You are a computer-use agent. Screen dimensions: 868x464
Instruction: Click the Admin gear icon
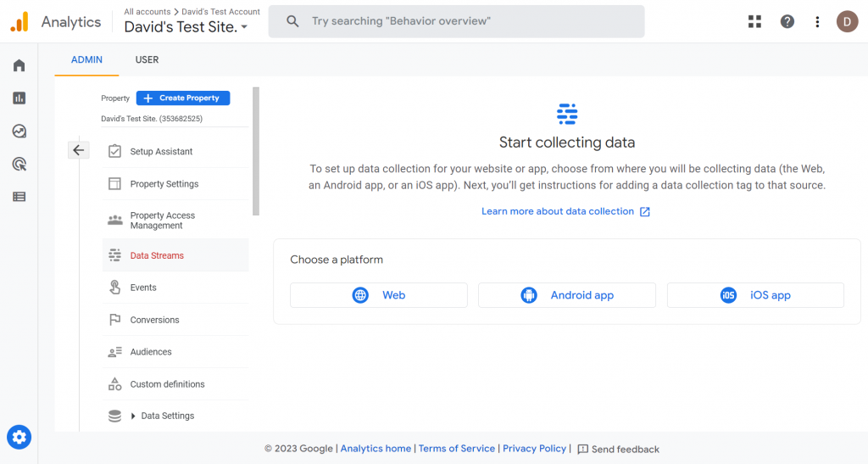coord(19,438)
